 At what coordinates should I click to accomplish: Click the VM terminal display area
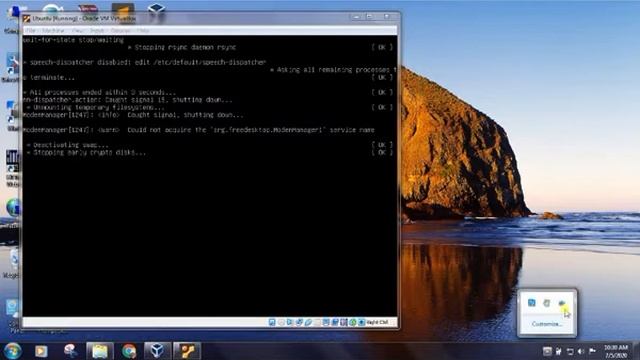pos(210,176)
